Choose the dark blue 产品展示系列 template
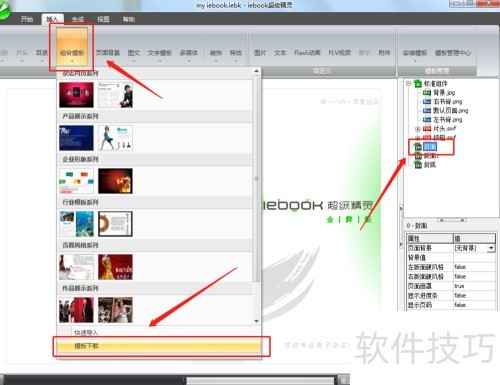The image size is (500, 385). point(76,138)
